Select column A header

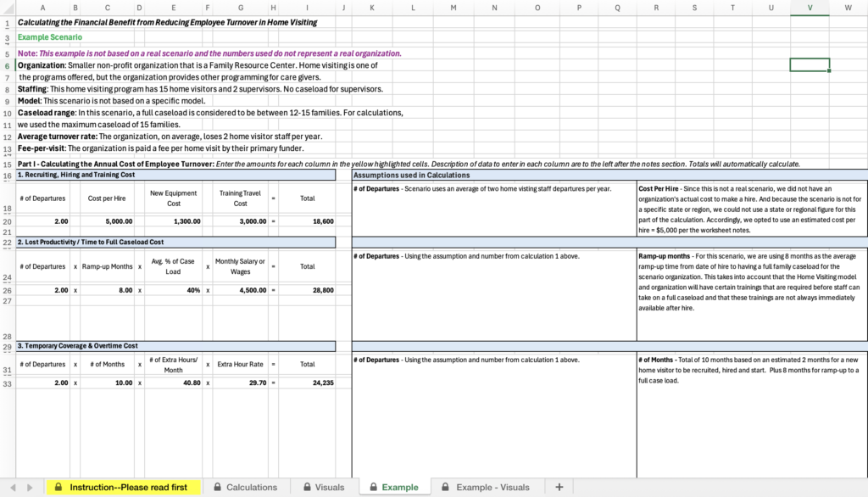pos(42,8)
